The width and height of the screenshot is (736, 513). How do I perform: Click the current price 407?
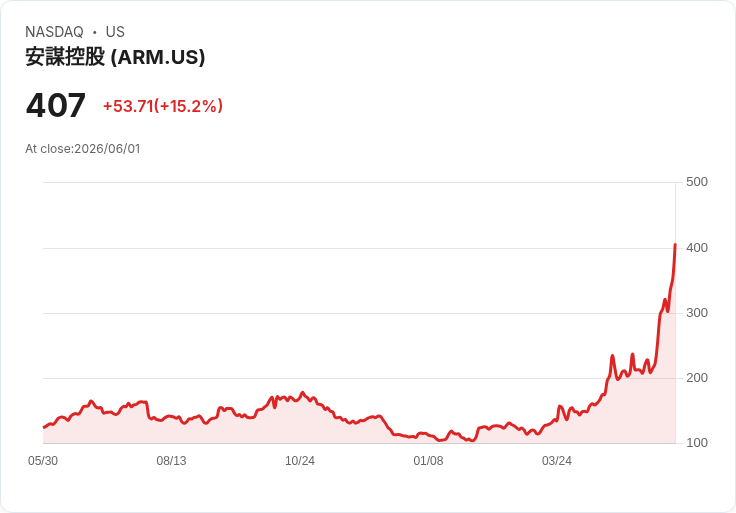pos(55,105)
